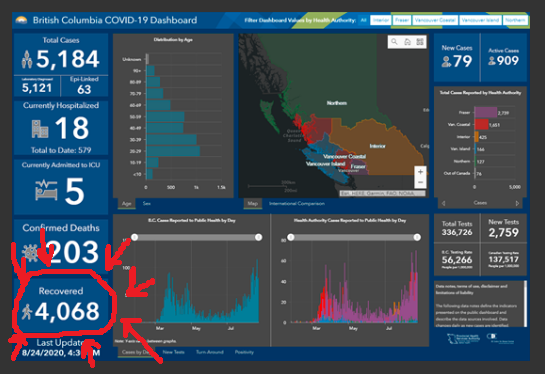545x374 pixels.
Task: Click the Total to Date: 579 text
Action: [61, 150]
